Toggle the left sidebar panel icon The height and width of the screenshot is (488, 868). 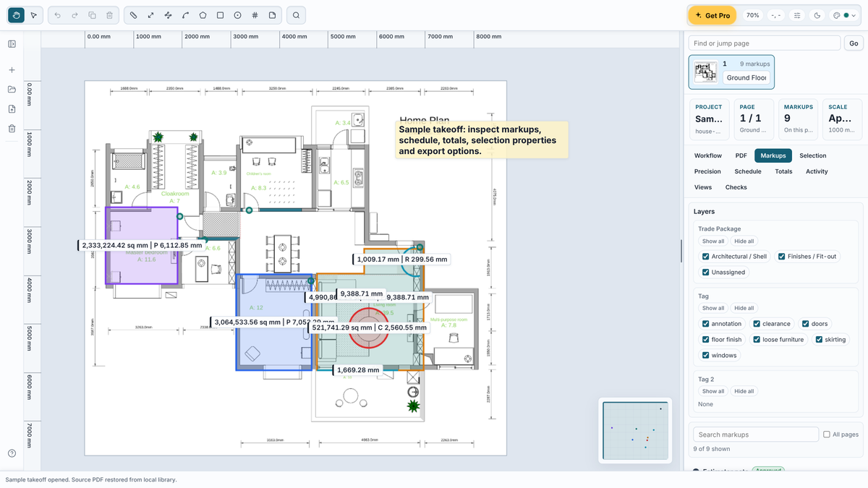[x=12, y=44]
